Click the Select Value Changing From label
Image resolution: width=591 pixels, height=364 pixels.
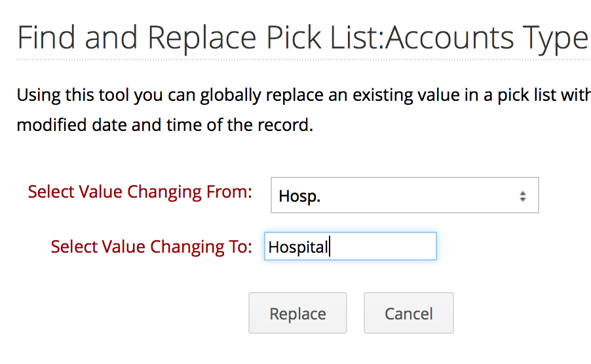(x=140, y=192)
